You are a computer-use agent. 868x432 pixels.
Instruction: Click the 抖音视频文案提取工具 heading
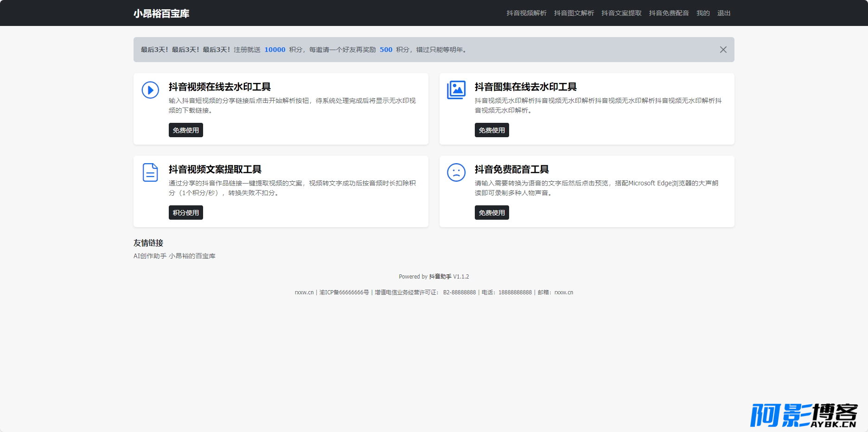tap(215, 169)
